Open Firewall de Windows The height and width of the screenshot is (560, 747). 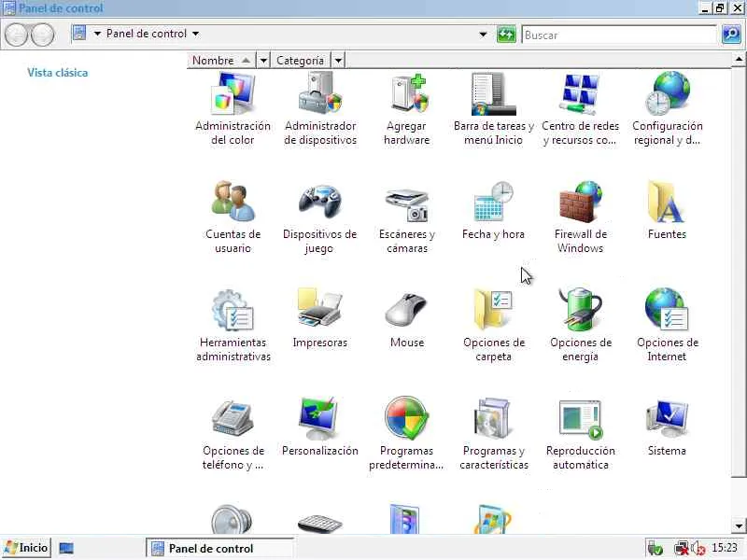[580, 217]
